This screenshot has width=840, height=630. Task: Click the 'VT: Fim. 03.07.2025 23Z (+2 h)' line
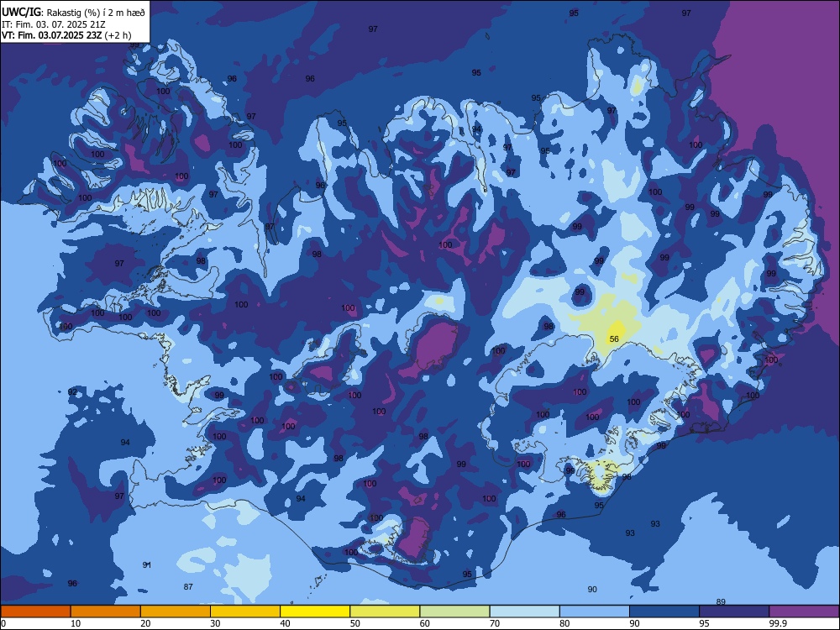pyautogui.click(x=66, y=35)
